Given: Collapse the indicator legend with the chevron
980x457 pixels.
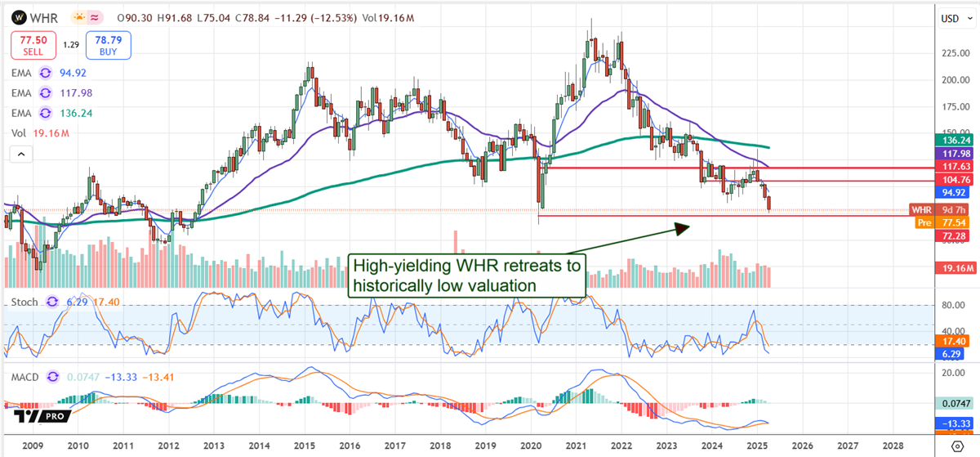Looking at the screenshot, I should (22, 155).
